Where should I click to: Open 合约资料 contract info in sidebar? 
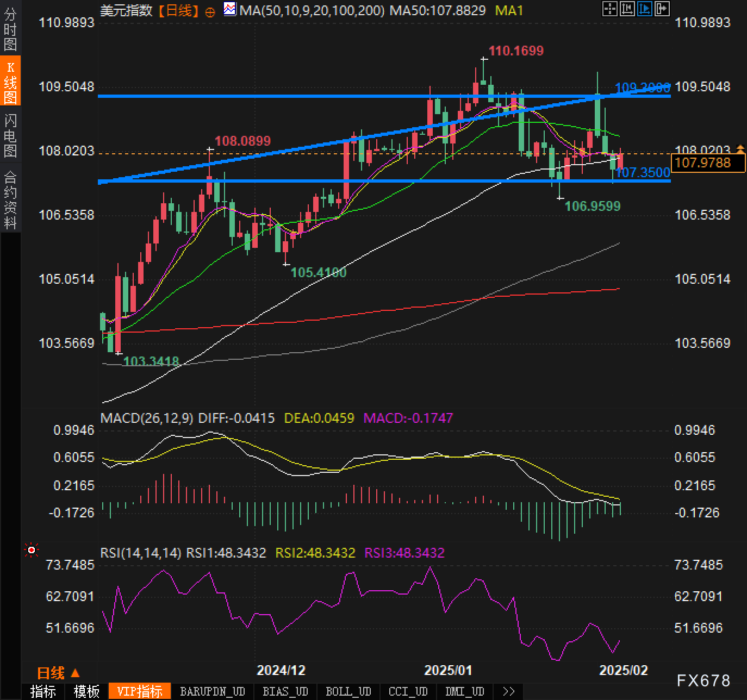[x=10, y=199]
